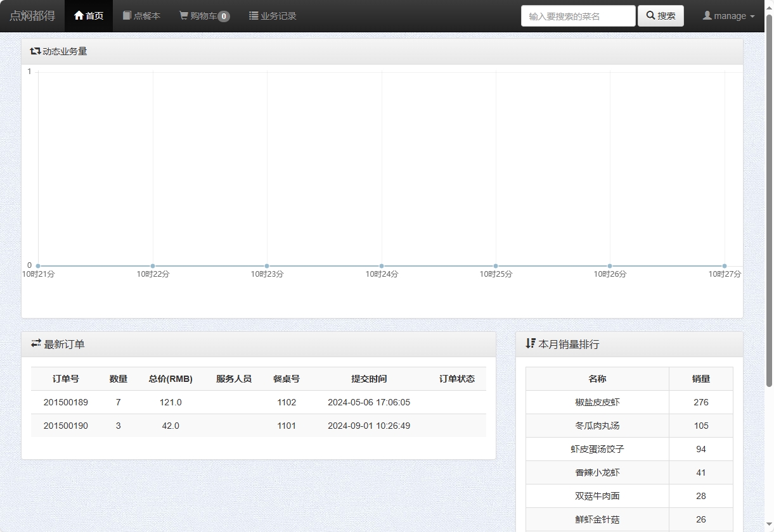Click the 点焖都得 brand link
The width and height of the screenshot is (774, 532).
pyautogui.click(x=32, y=16)
